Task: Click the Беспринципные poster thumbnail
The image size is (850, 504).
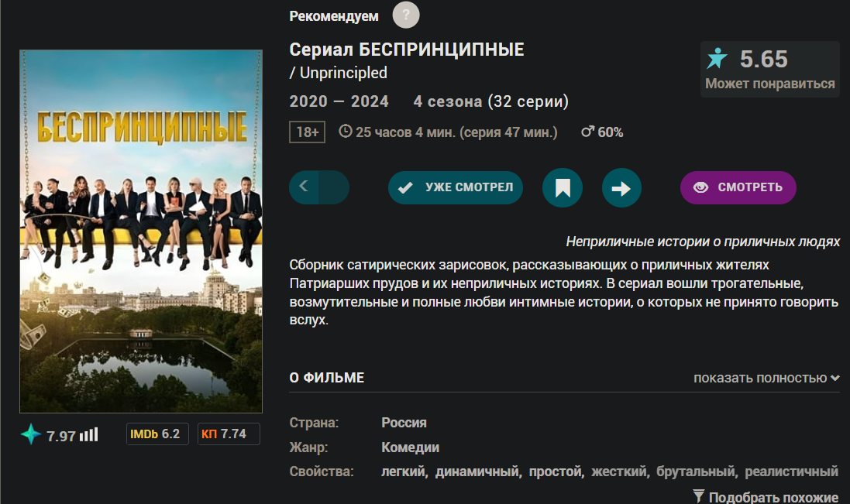Action: click(x=141, y=231)
